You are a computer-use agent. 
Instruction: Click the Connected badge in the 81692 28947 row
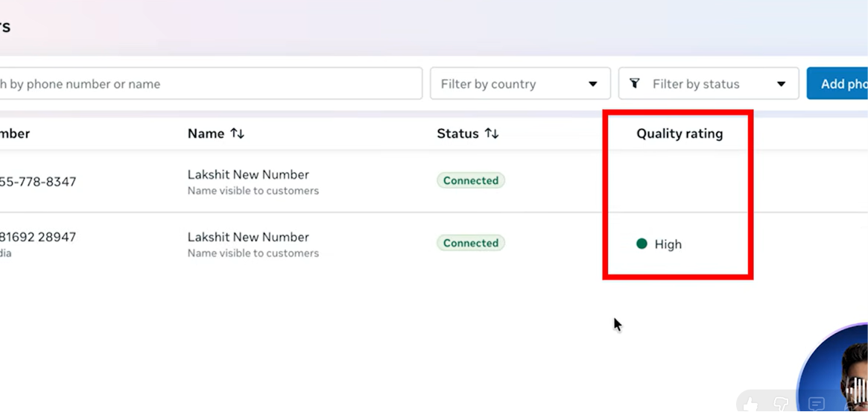pyautogui.click(x=471, y=243)
